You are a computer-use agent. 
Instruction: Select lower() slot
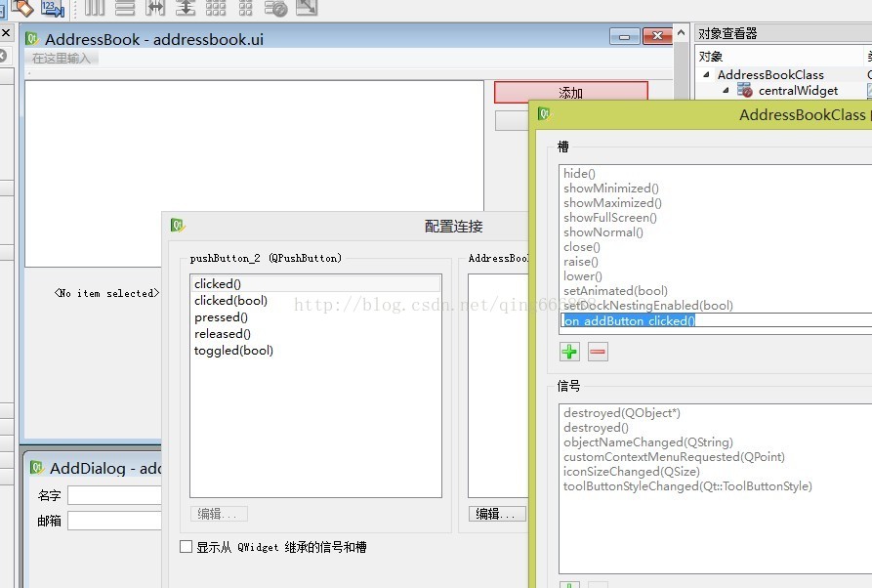pos(582,275)
